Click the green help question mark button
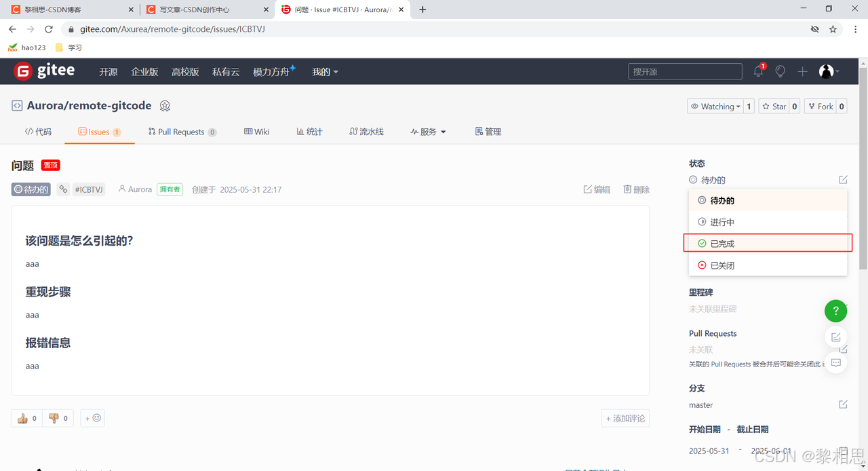 pos(835,312)
